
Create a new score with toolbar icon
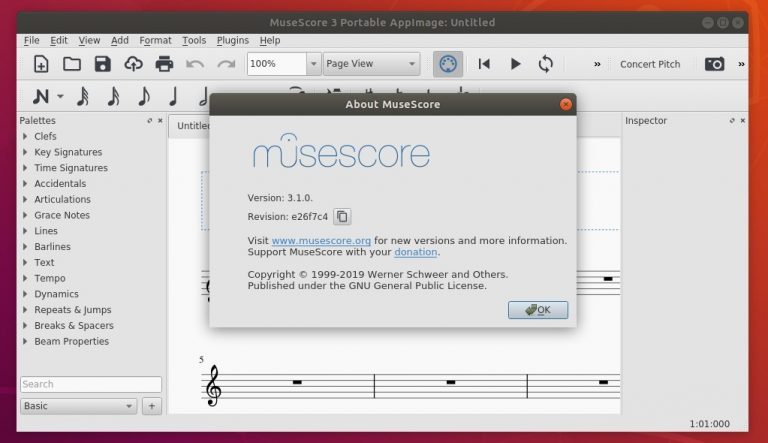[x=41, y=64]
